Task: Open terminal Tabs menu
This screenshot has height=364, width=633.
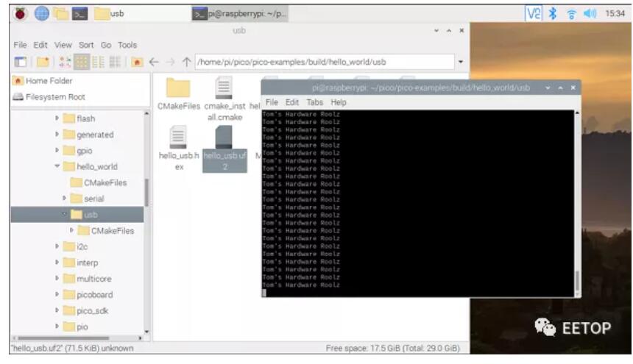Action: pyautogui.click(x=314, y=102)
